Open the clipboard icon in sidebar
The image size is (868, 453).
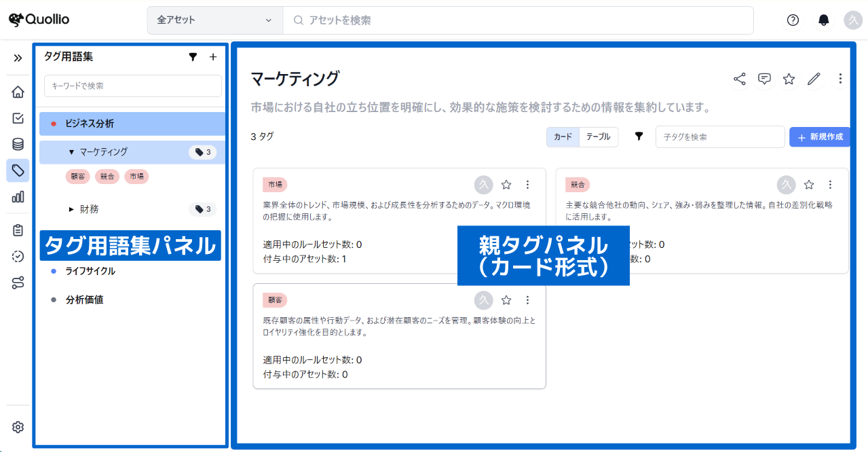click(18, 230)
